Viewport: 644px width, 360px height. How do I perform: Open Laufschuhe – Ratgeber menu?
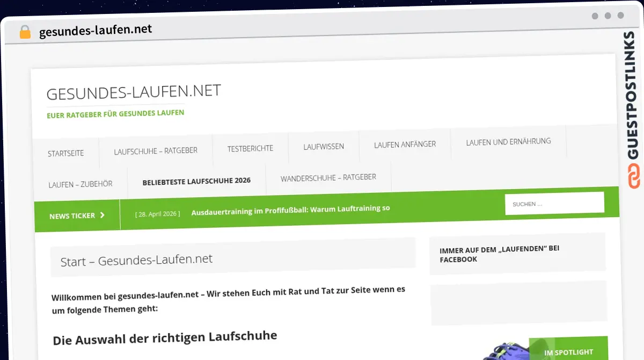pyautogui.click(x=156, y=151)
